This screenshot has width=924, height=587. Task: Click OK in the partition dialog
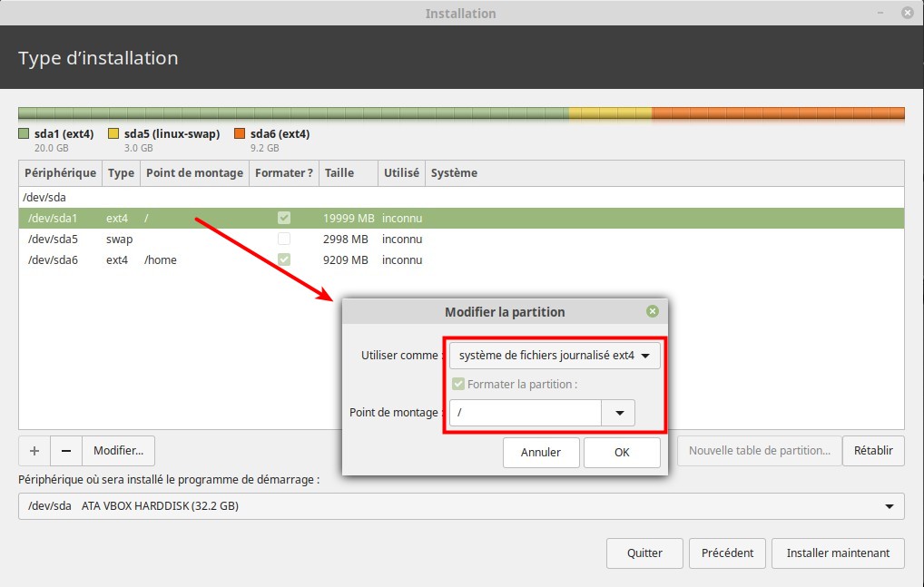622,452
